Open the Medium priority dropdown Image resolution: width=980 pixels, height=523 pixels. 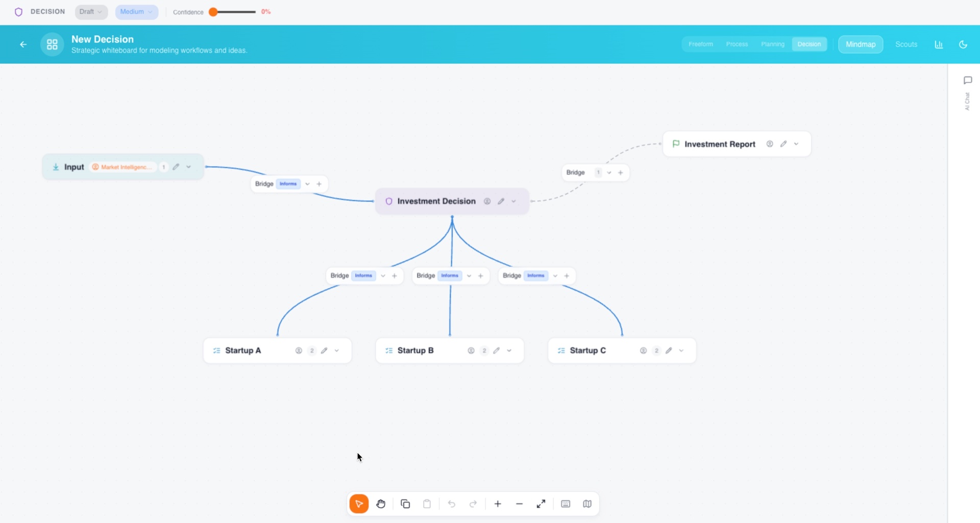(x=136, y=12)
